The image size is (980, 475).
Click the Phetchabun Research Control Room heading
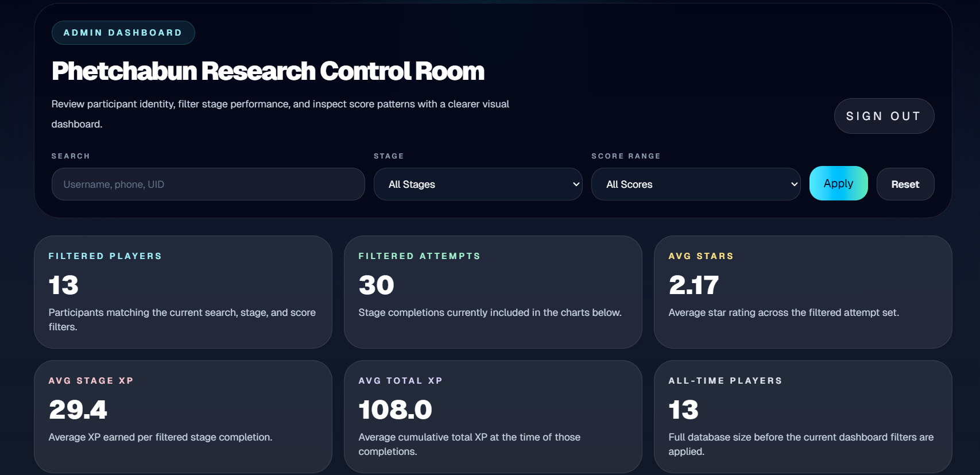pos(268,71)
